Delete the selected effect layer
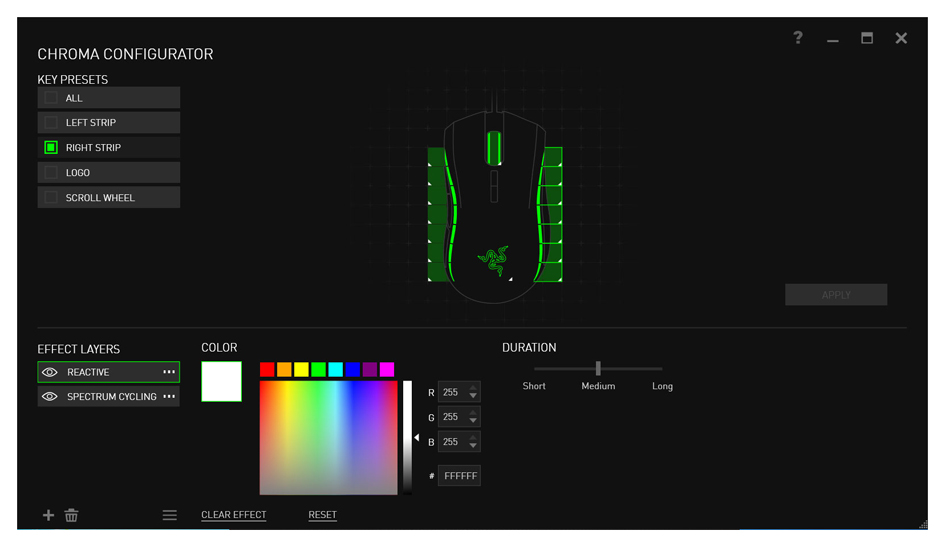The width and height of the screenshot is (945, 547). 71,515
